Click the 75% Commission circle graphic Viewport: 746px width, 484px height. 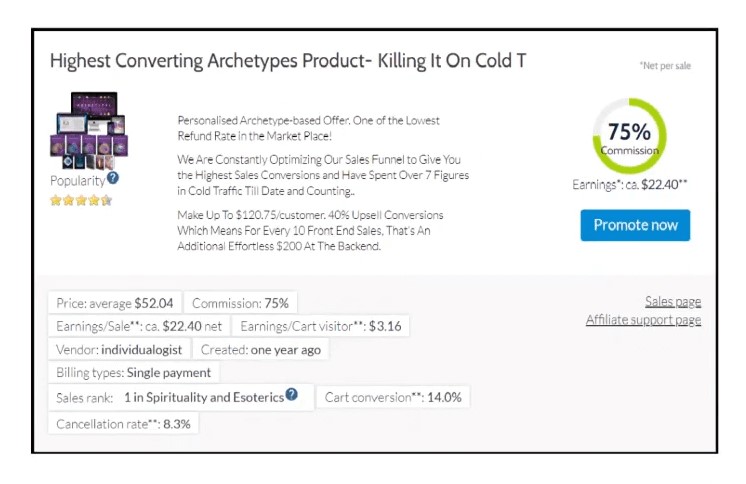point(629,136)
